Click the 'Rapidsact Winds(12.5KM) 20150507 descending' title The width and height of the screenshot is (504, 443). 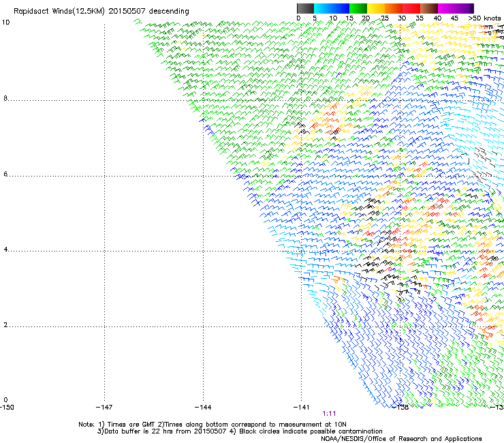coord(101,12)
